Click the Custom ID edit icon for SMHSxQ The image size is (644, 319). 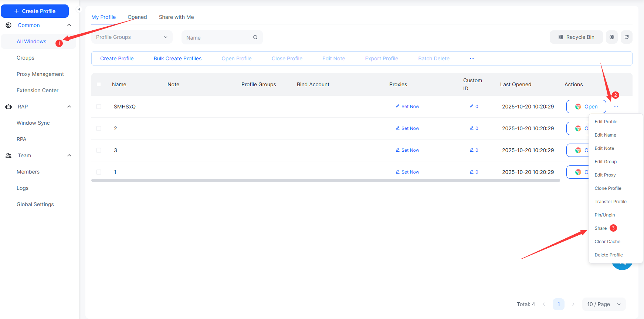coord(471,106)
